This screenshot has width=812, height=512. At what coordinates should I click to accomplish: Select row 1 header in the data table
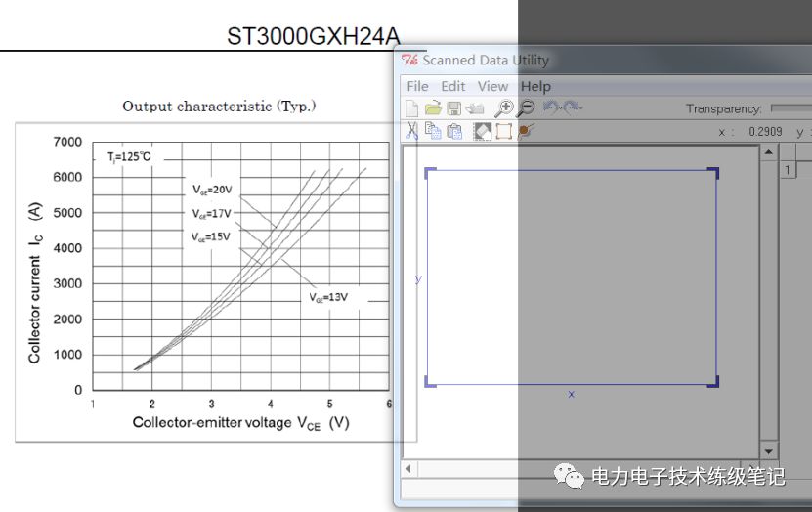(788, 170)
